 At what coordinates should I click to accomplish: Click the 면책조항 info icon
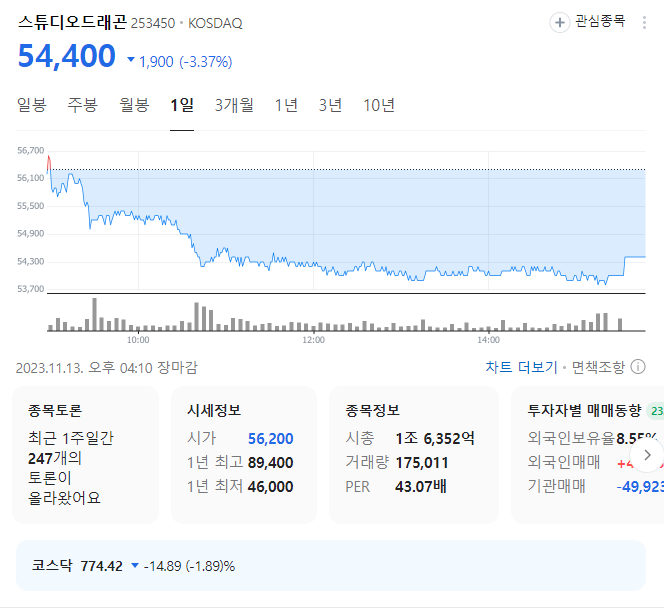638,367
